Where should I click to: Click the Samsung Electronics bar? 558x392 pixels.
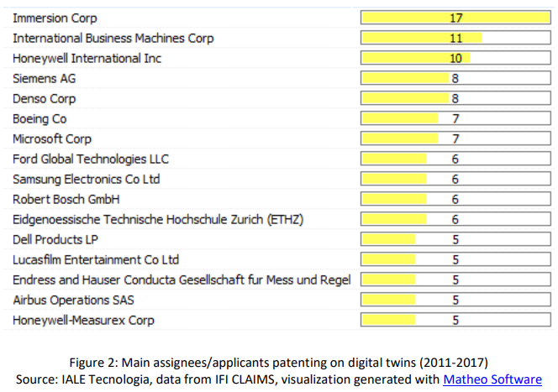point(455,179)
